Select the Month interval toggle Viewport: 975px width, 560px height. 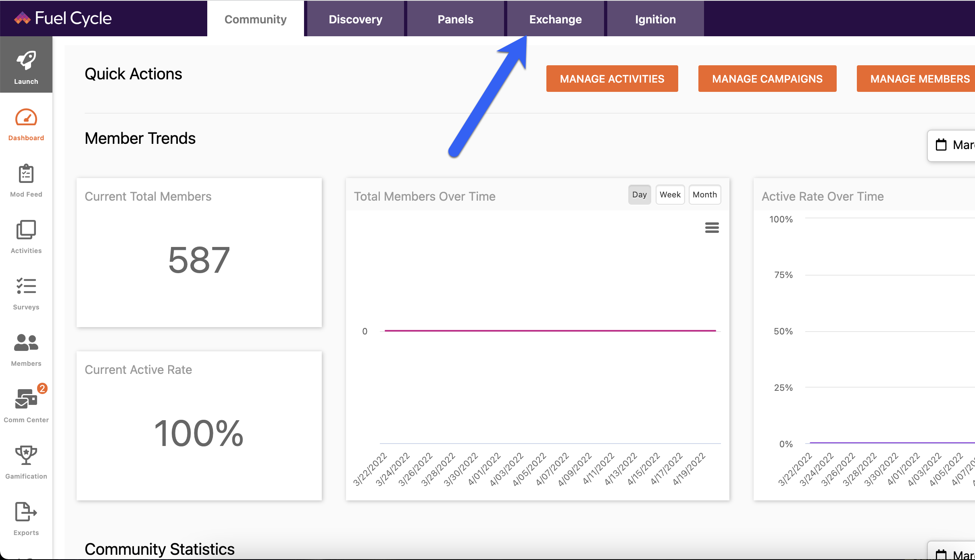pyautogui.click(x=705, y=195)
